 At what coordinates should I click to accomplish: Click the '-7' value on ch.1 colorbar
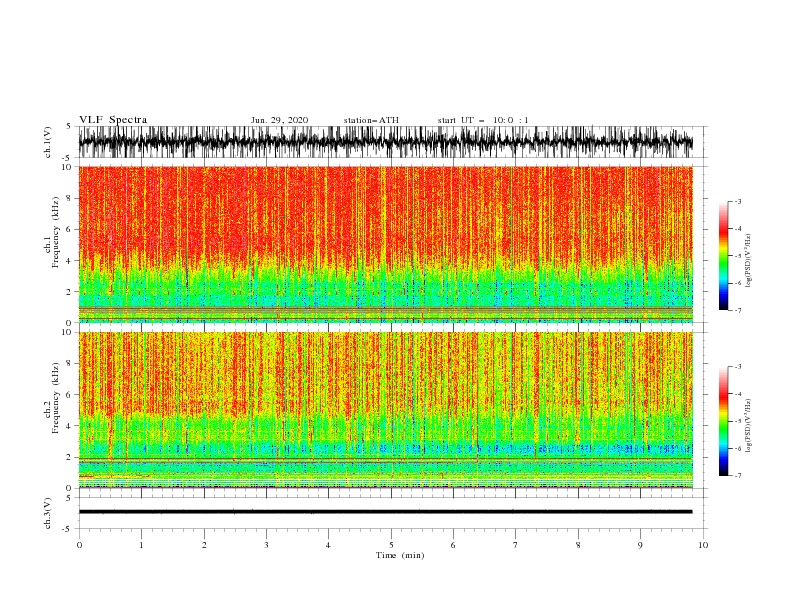point(738,310)
